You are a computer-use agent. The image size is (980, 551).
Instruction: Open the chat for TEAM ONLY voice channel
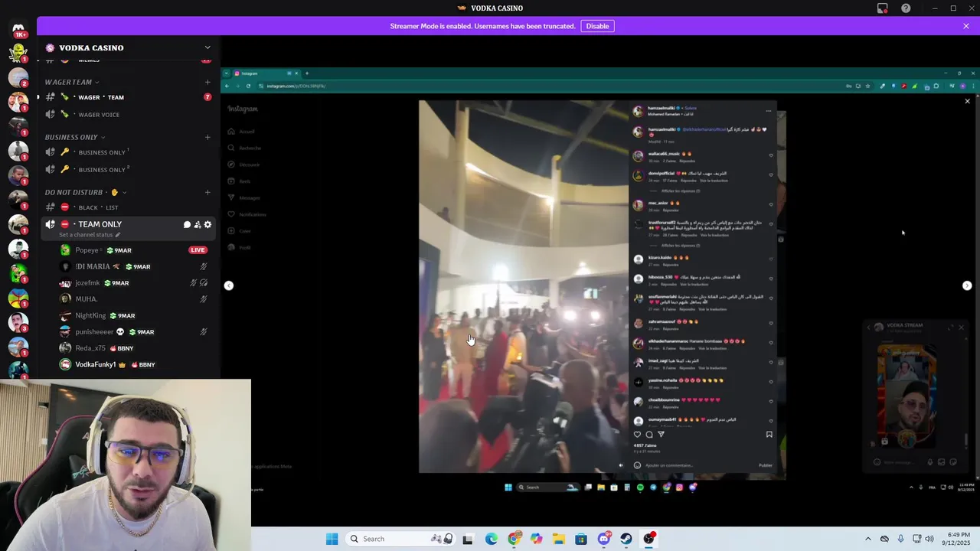click(187, 224)
